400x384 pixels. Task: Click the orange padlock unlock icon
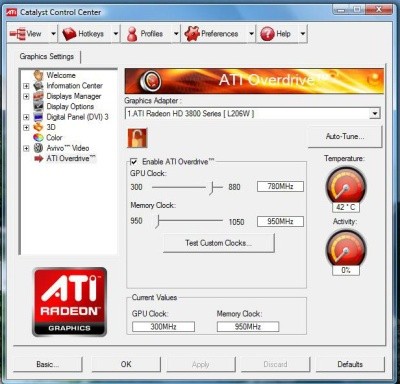pos(137,138)
